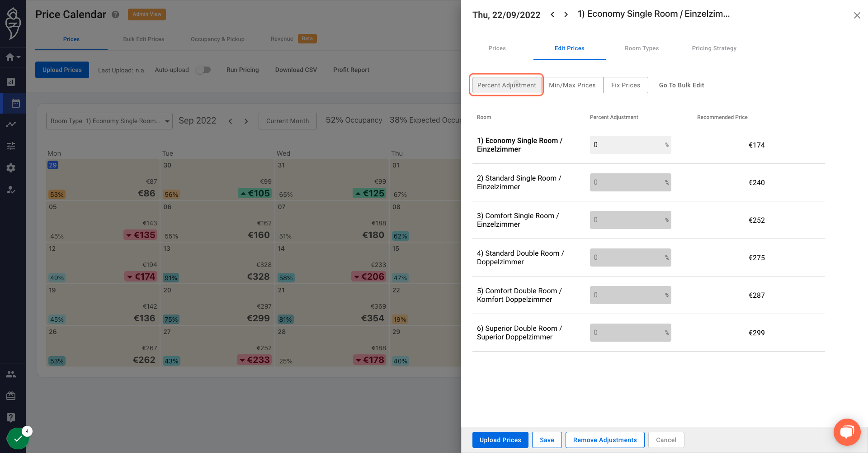Viewport: 868px width, 453px height.
Task: Switch to the Pricing Strategy tab
Action: point(714,48)
